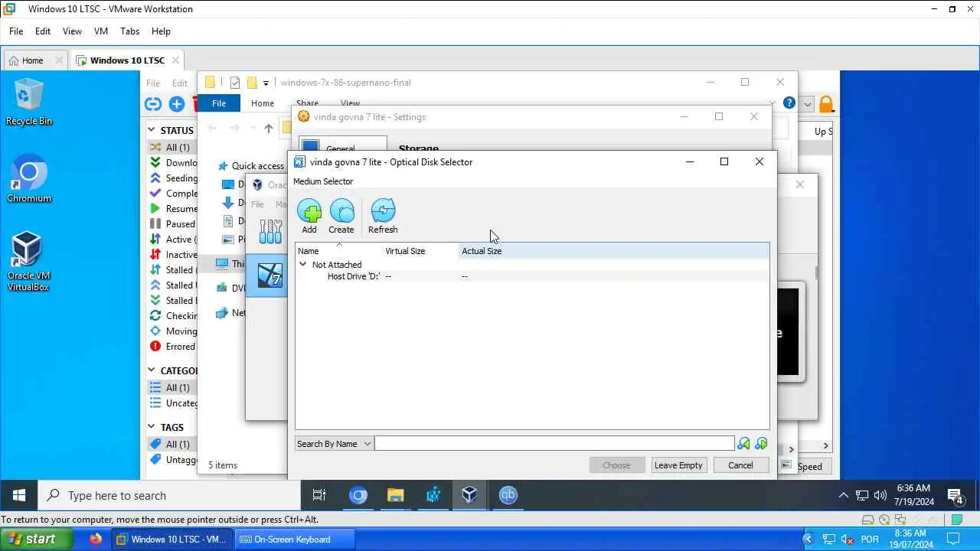Click the Cancel button in Optical Disk Selector

click(740, 465)
